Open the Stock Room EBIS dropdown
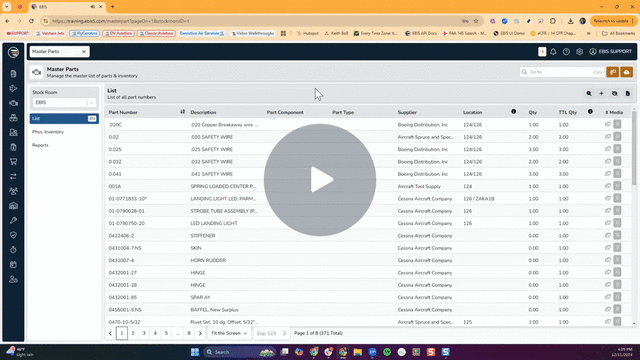This screenshot has height=360, width=640. (x=64, y=102)
